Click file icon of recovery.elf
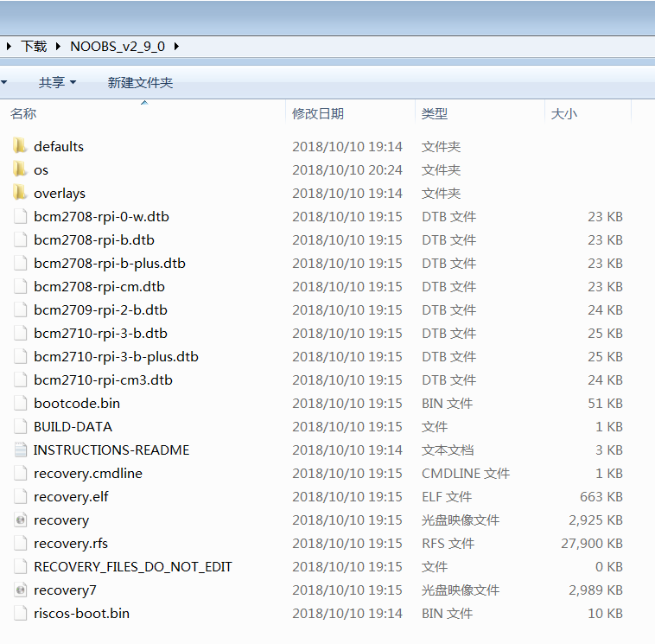655x644 pixels. pos(20,497)
